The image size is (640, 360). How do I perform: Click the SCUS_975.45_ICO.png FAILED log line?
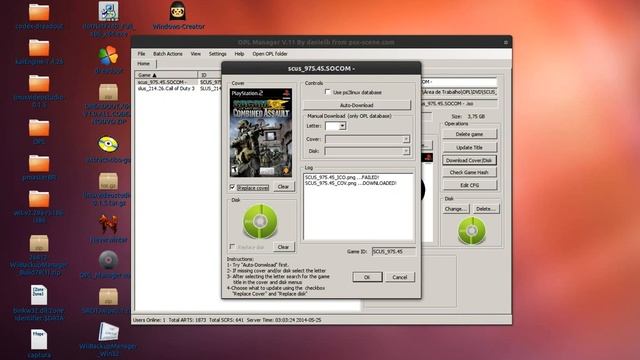pyautogui.click(x=342, y=178)
